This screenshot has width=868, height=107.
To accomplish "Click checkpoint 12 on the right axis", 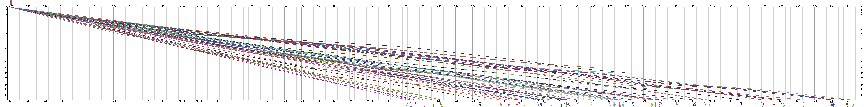I will [x=862, y=68].
